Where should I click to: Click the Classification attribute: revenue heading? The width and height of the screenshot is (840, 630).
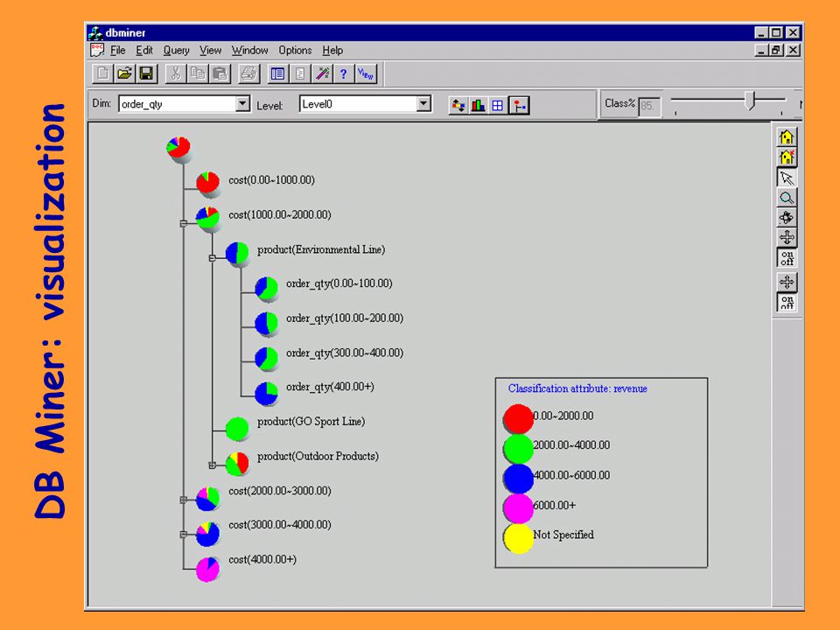577,388
